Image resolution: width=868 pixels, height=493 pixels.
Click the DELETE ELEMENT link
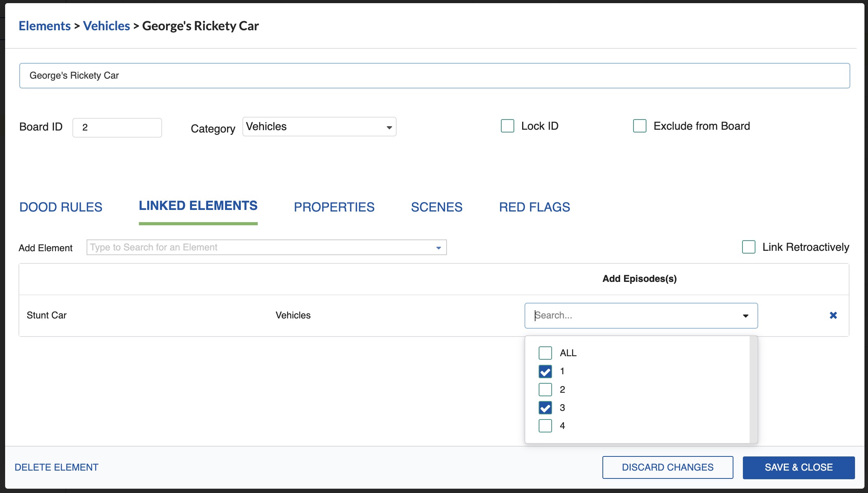(x=57, y=467)
